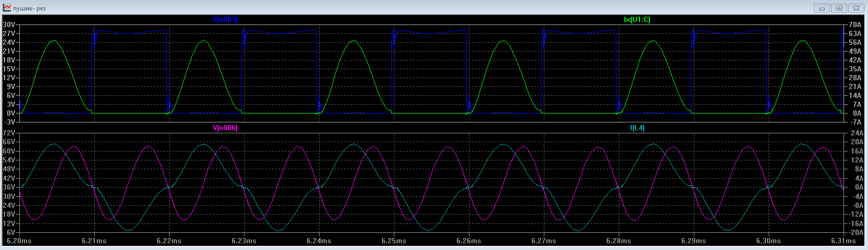868x250 pixels.
Task: Click the 0V axis label
Action: [x=11, y=113]
